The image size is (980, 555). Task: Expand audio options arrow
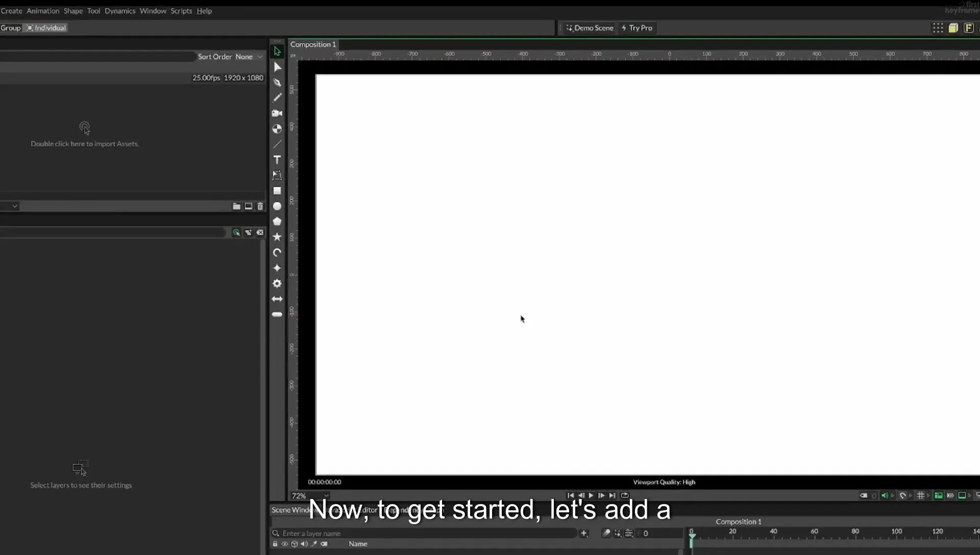coord(892,495)
